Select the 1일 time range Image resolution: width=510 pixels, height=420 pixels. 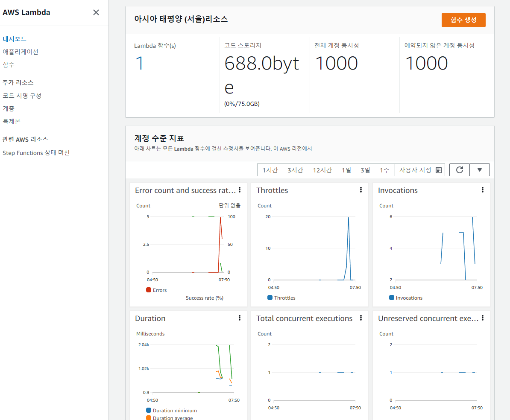tap(346, 170)
